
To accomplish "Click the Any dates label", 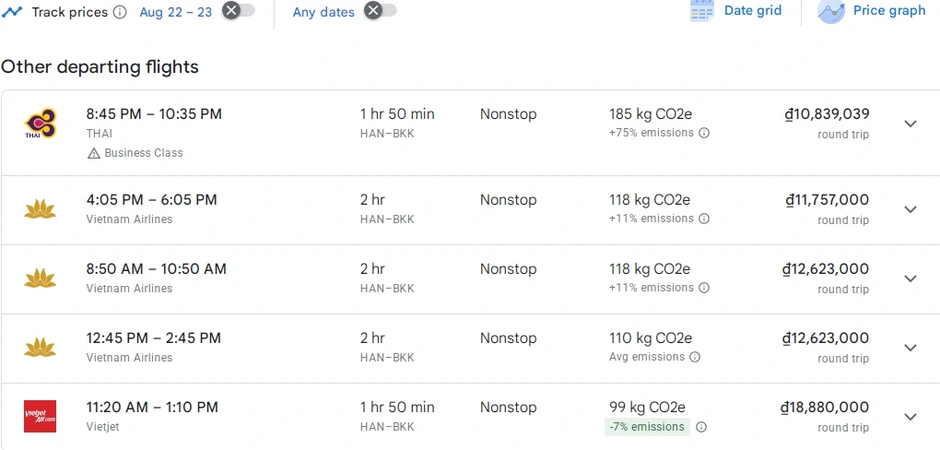I will [324, 12].
